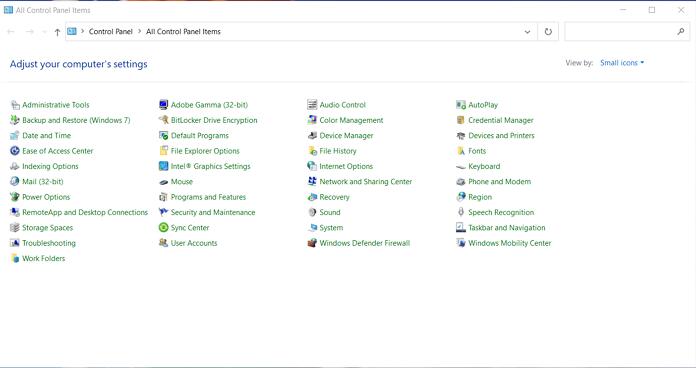Open the recent locations dropdown arrow

[44, 32]
